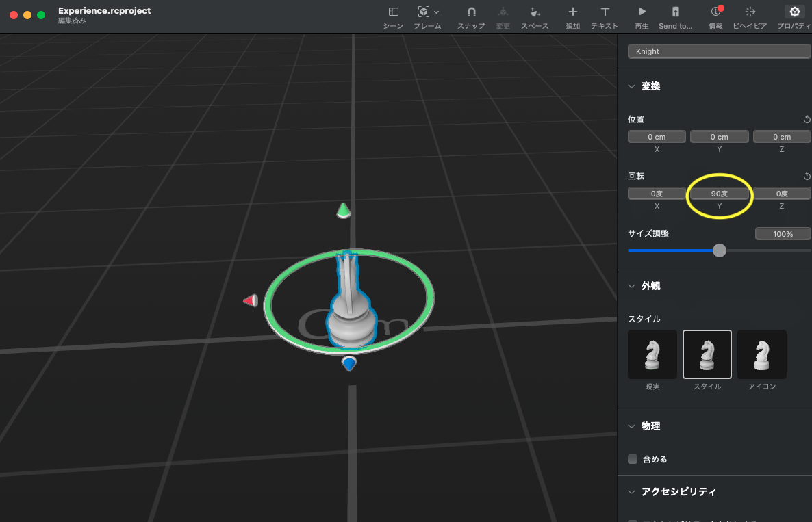Toggle the スナップ magnet icon
Image resolution: width=812 pixels, height=522 pixels.
pyautogui.click(x=471, y=12)
